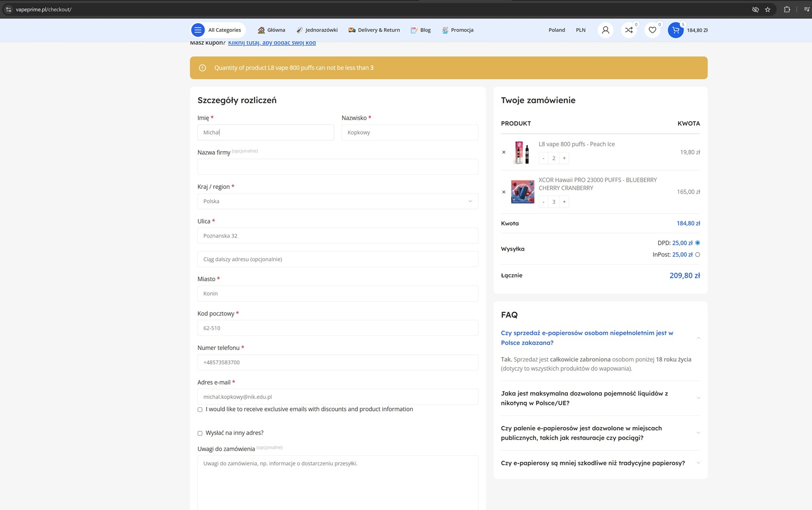Enable exclusive emails with discounts checkbox

pos(200,409)
